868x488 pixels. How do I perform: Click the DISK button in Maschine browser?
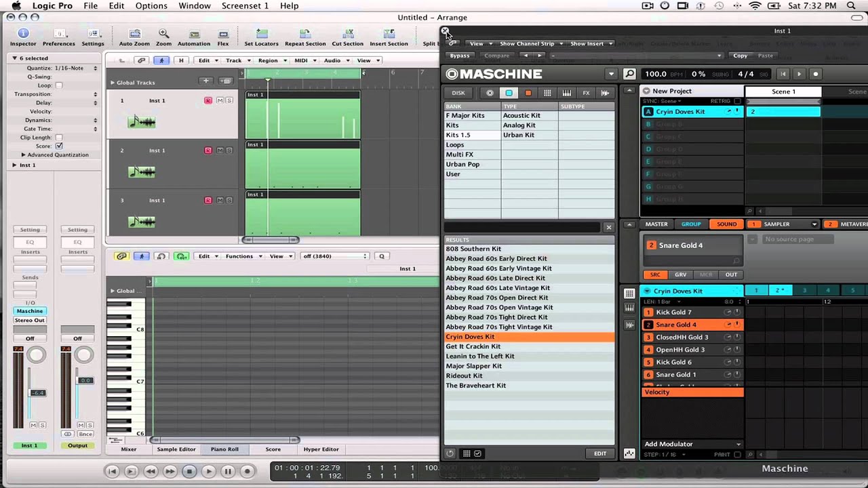(458, 93)
